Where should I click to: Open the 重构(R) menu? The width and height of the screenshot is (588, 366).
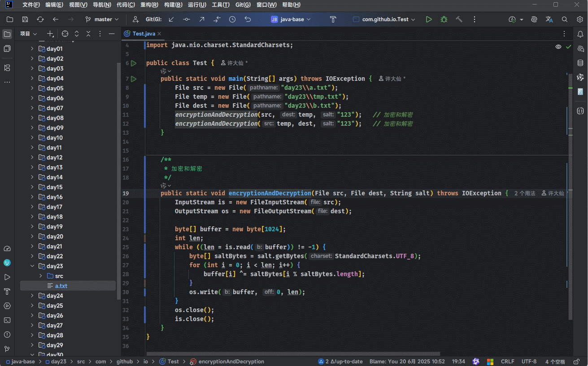point(149,5)
